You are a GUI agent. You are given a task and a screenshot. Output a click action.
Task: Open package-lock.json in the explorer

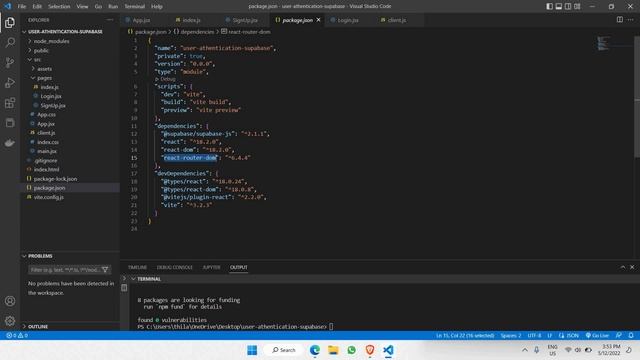(55, 179)
